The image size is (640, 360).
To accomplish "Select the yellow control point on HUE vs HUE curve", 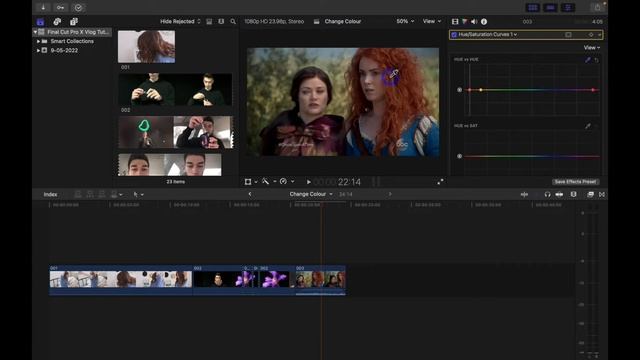I will tap(481, 90).
